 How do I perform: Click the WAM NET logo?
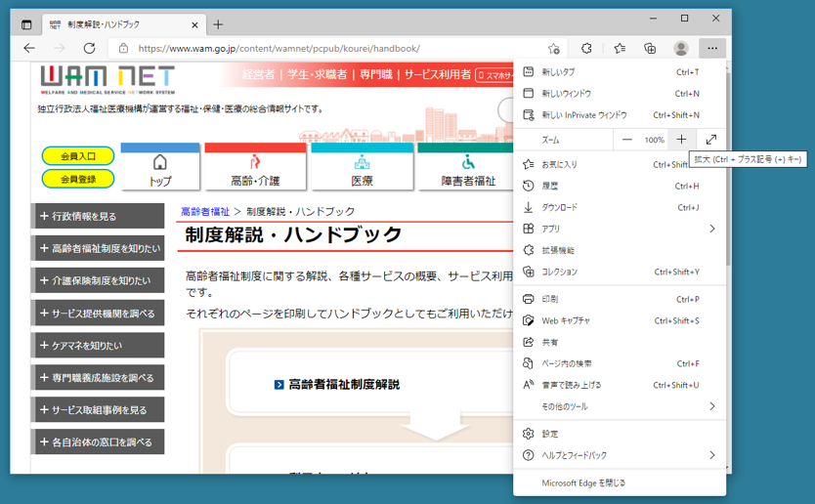click(x=107, y=79)
